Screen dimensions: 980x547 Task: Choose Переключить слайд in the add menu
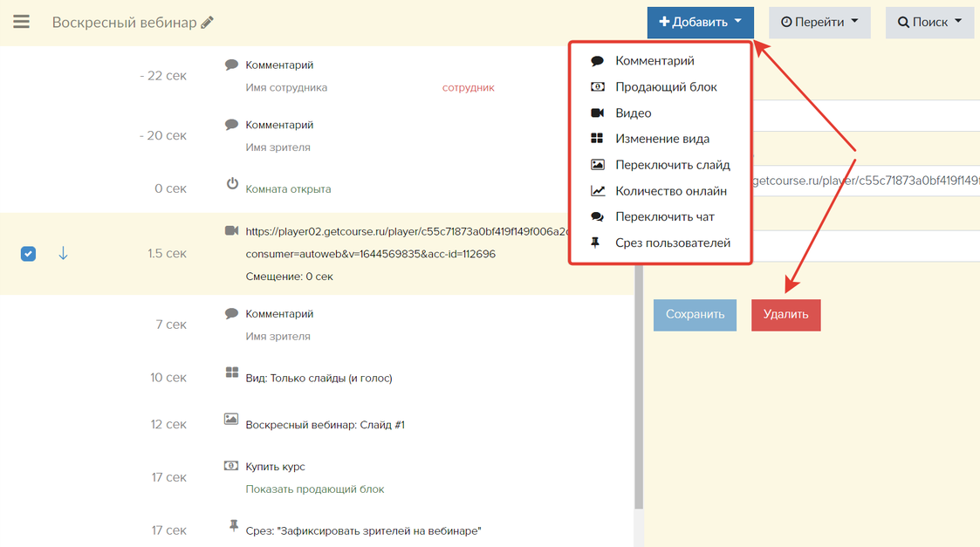672,165
